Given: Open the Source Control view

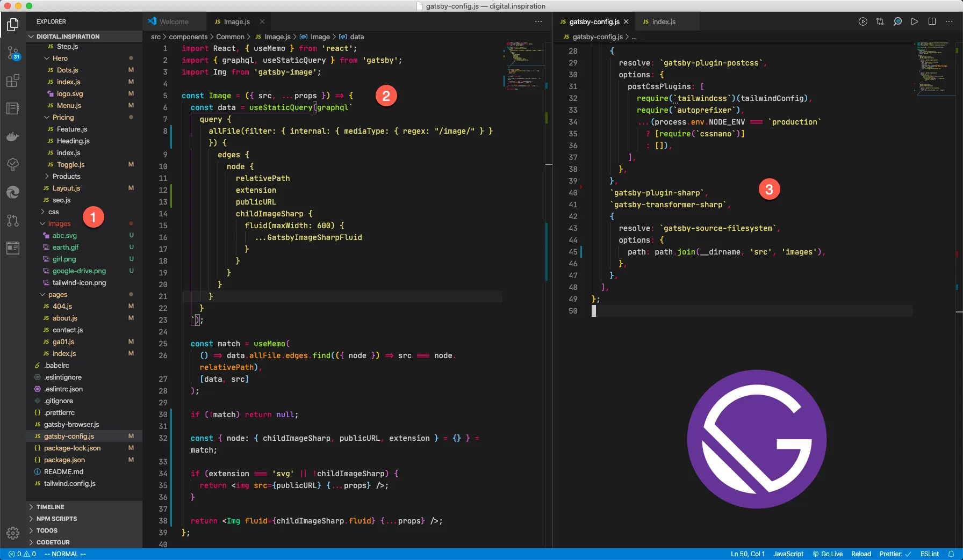Looking at the screenshot, I should click(x=13, y=53).
